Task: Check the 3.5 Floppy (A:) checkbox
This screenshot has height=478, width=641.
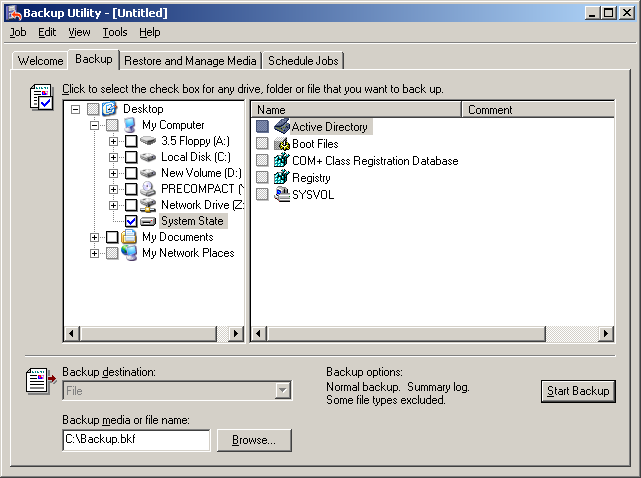Action: point(131,141)
